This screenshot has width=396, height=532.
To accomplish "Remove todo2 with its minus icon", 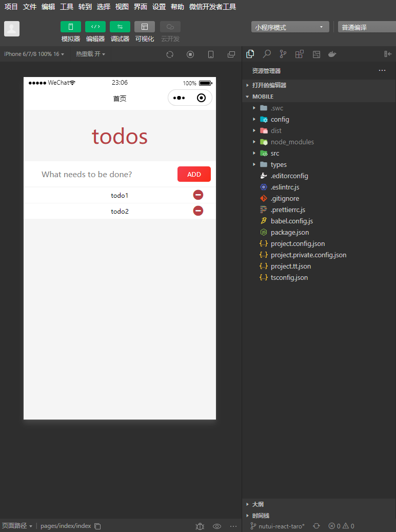I will pos(199,211).
